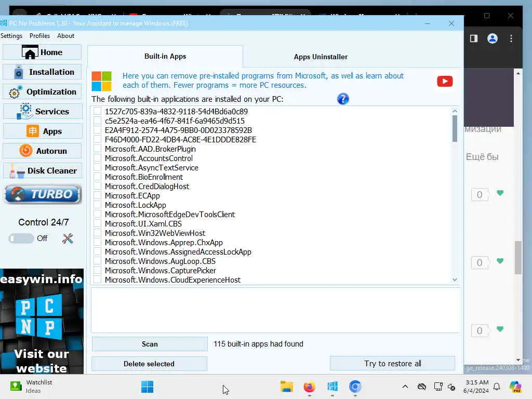Open the Apps section
The width and height of the screenshot is (532, 399).
point(42,131)
